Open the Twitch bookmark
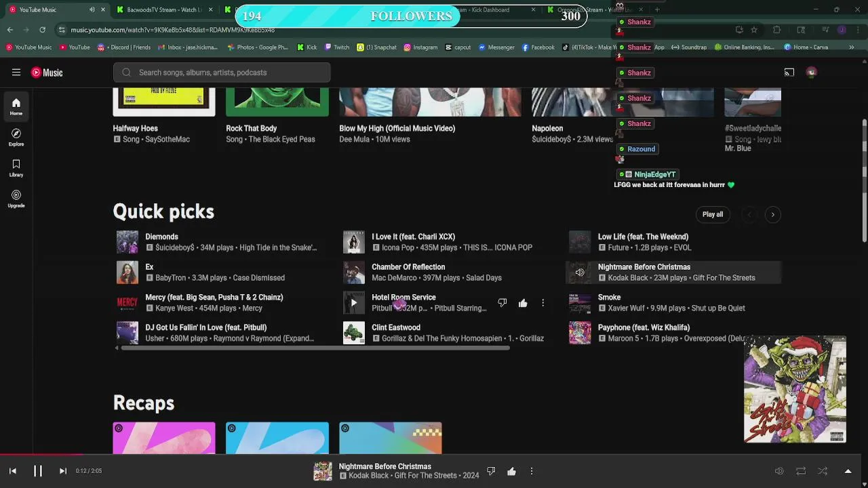Viewport: 868px width, 488px height. 337,47
